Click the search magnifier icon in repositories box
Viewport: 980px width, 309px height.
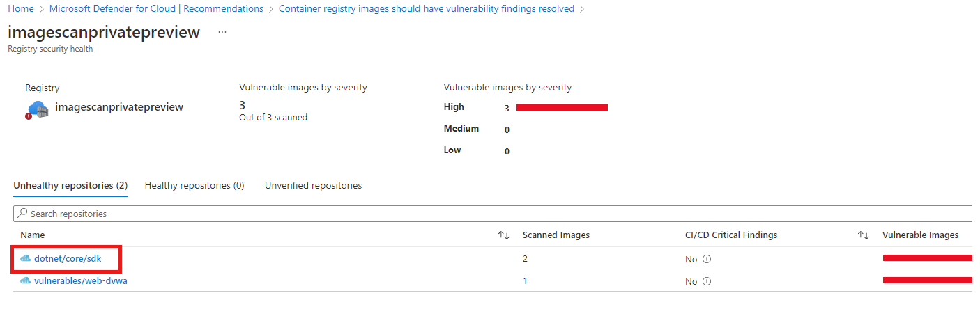pyautogui.click(x=23, y=214)
